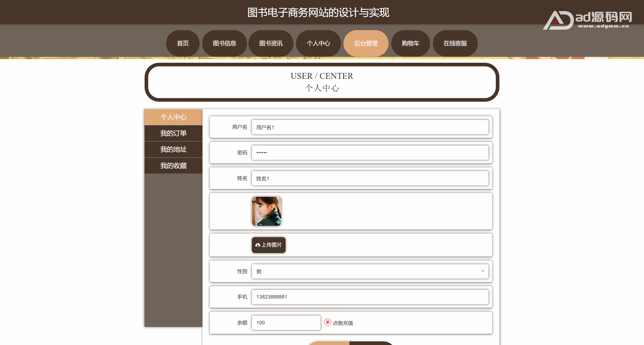Image resolution: width=644 pixels, height=345 pixels.
Task: Focus the 密码 password field
Action: coord(370,153)
